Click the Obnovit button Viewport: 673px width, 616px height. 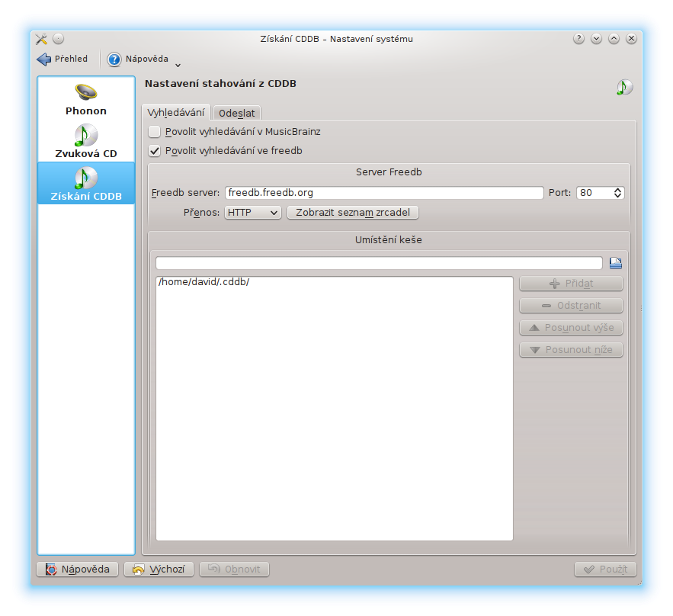pos(234,569)
